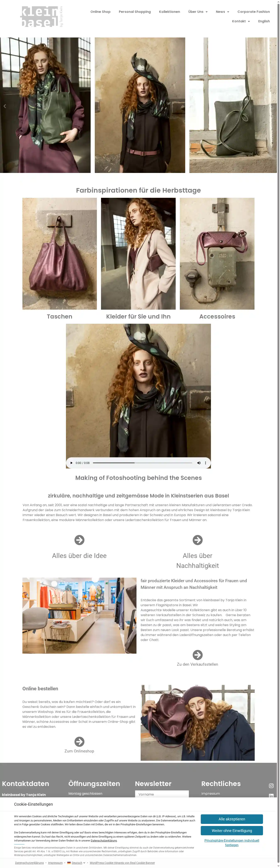Click the arrow icon above Zu den Verkaufsstellen
The image size is (280, 868).
(198, 655)
